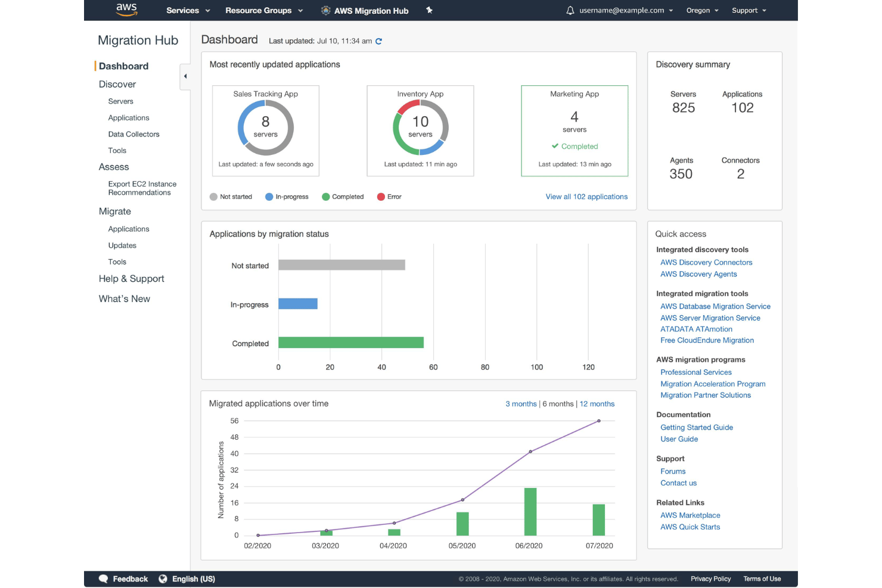Open Privacy Policy in footer
882x588 pixels.
[710, 579]
